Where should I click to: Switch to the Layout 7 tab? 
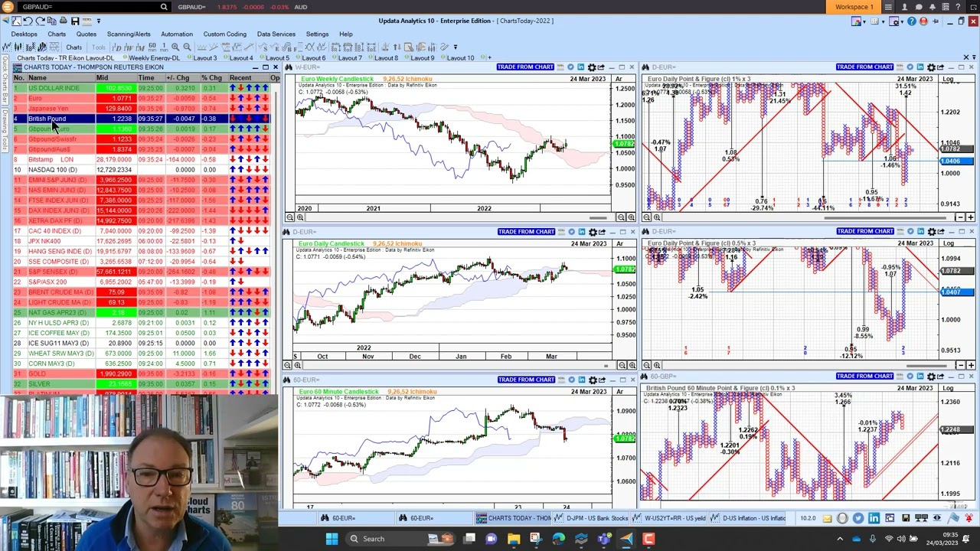pos(350,57)
